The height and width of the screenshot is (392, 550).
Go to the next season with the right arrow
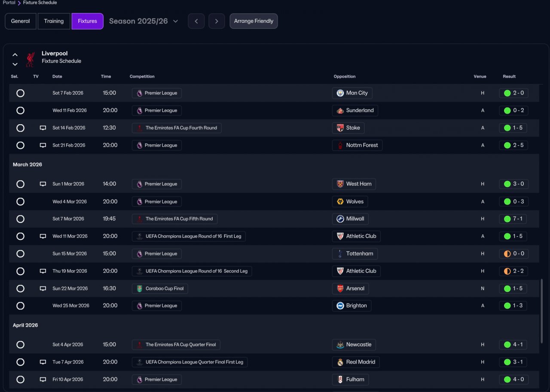click(x=217, y=21)
